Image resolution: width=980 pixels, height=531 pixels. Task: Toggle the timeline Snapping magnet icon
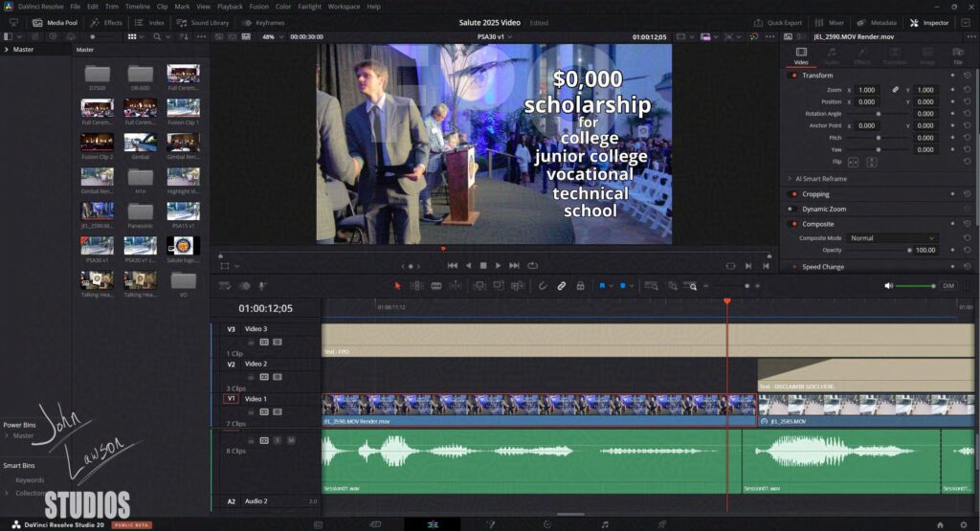543,286
